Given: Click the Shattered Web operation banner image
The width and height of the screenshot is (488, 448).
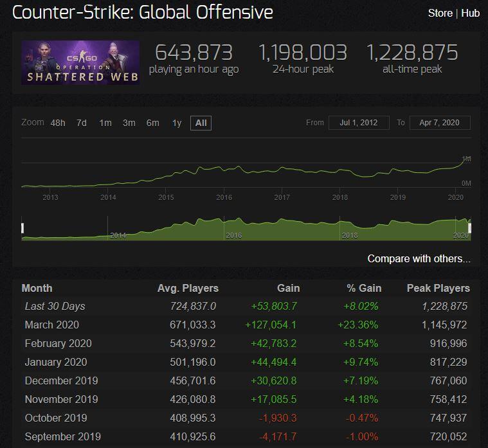Looking at the screenshot, I should pyautogui.click(x=80, y=62).
